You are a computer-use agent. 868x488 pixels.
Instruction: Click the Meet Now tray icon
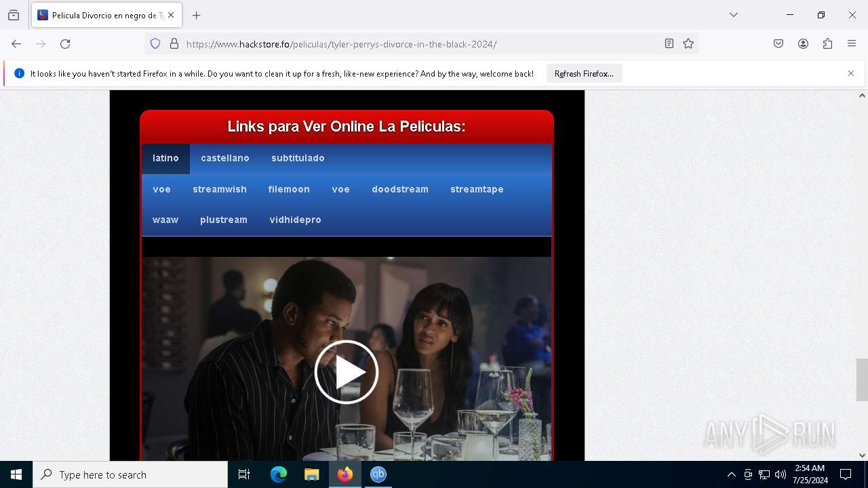point(748,474)
